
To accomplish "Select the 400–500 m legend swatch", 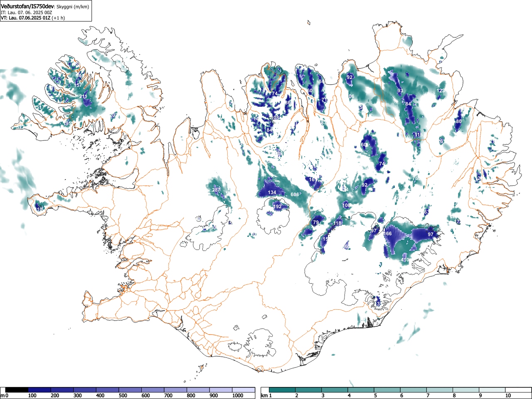I will click(x=107, y=390).
